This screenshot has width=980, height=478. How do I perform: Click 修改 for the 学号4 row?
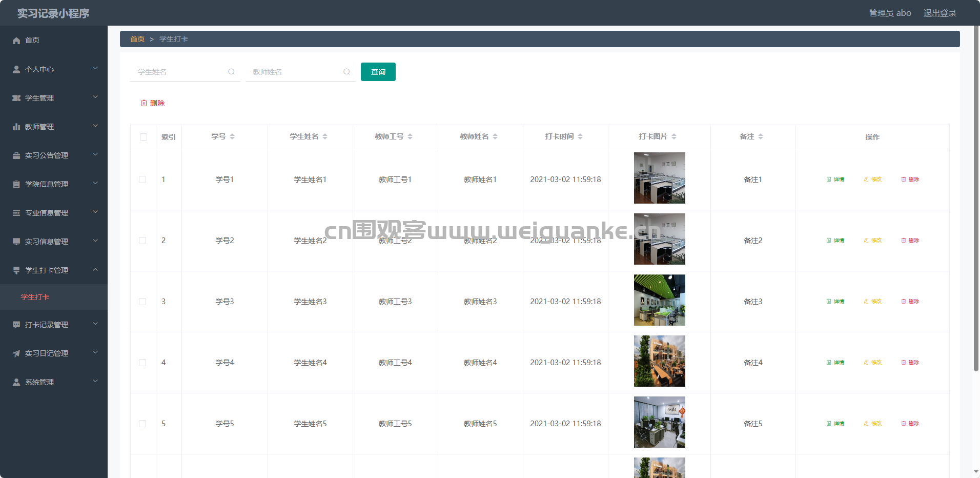[x=873, y=363]
